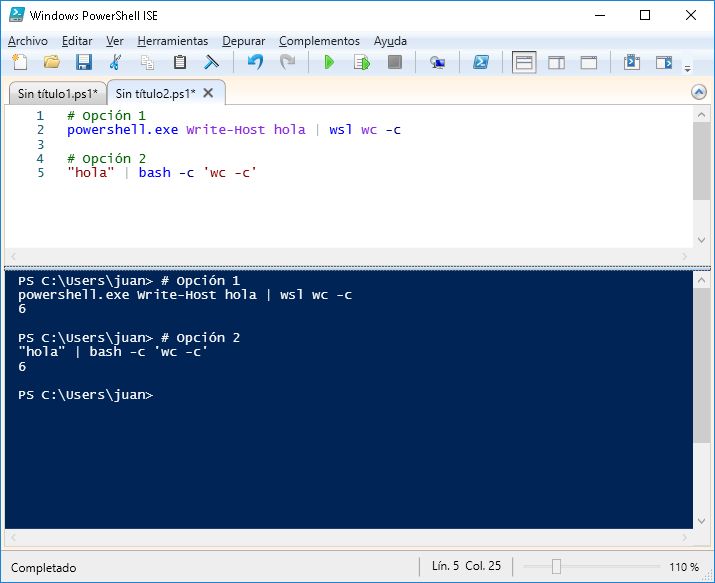715x583 pixels.
Task: Switch to Sin título1.ps1 tab
Action: pyautogui.click(x=57, y=93)
